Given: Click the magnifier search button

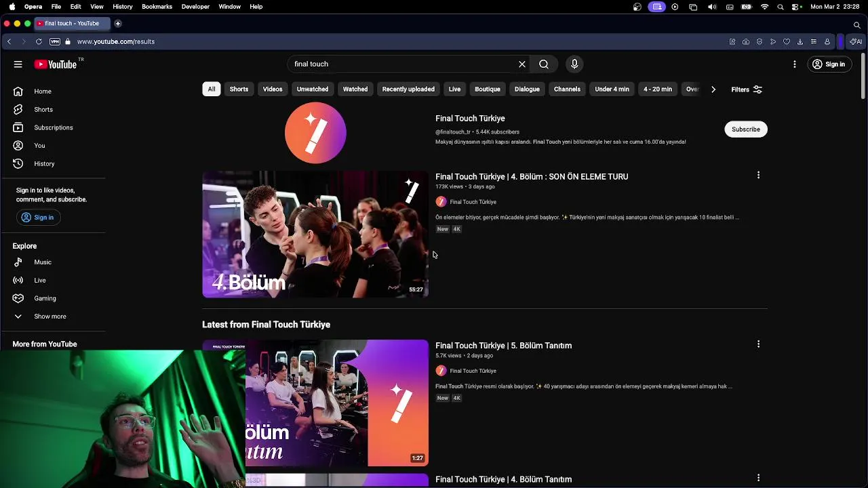Looking at the screenshot, I should [544, 64].
